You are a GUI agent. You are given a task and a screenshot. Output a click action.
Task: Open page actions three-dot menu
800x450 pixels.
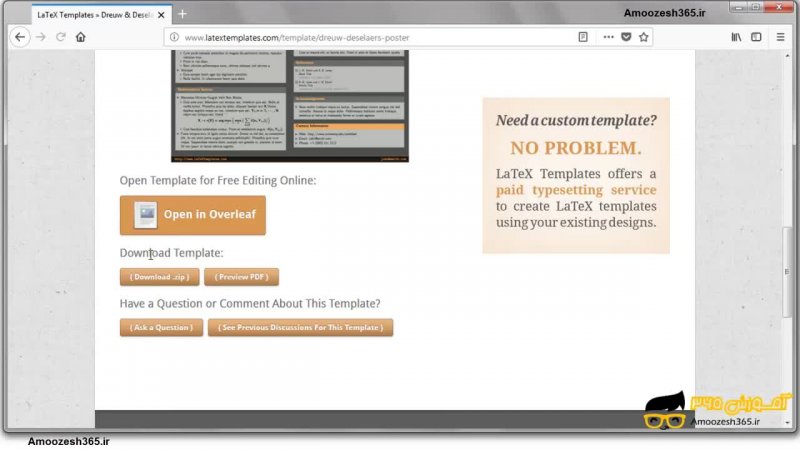tap(607, 37)
